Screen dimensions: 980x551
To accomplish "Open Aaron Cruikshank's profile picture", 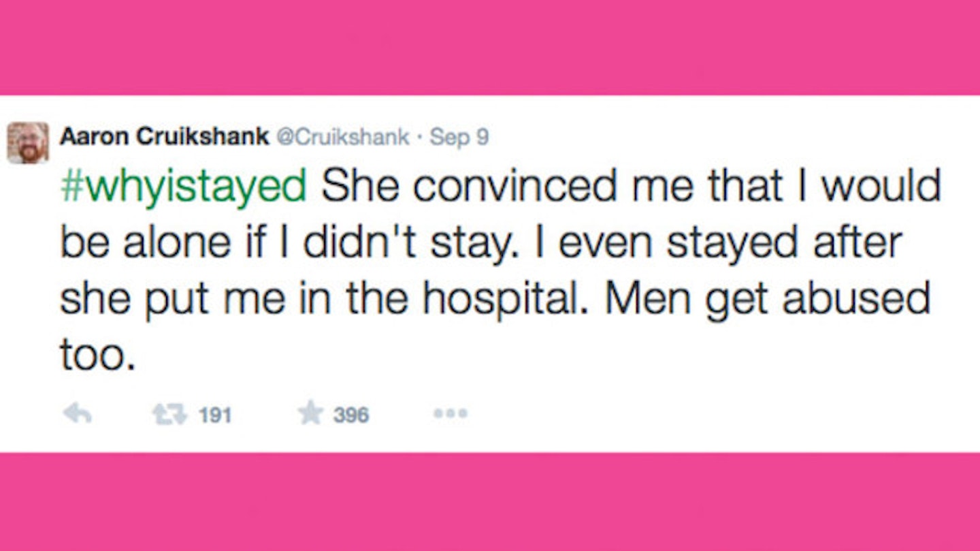I will pos(28,142).
